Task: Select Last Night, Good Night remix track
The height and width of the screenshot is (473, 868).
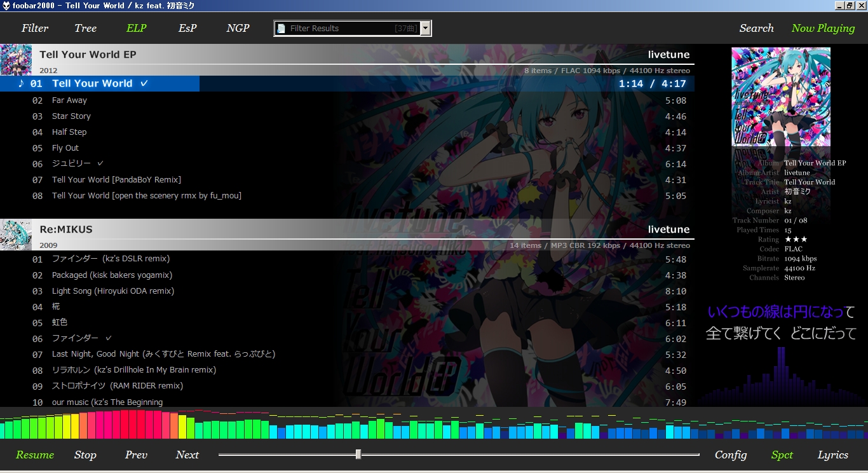Action: click(347, 354)
